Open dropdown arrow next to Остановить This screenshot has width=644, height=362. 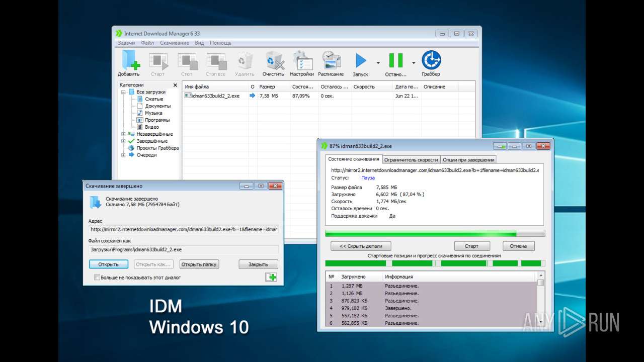click(x=414, y=63)
